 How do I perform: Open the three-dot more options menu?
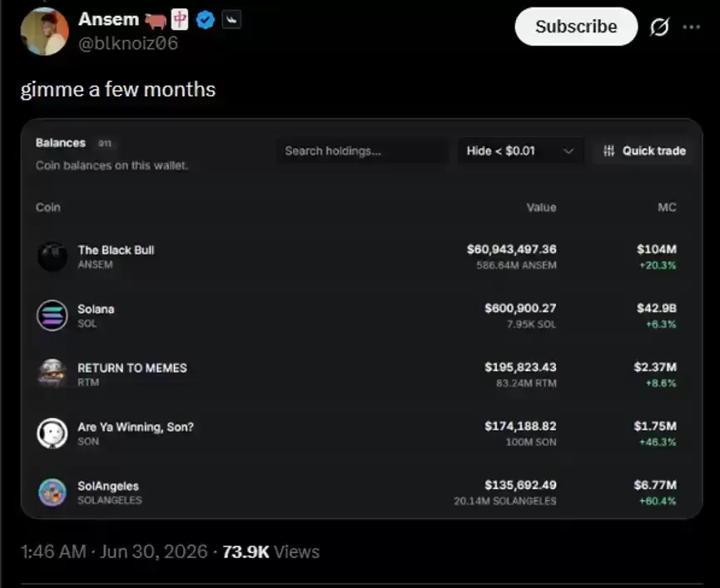691,27
